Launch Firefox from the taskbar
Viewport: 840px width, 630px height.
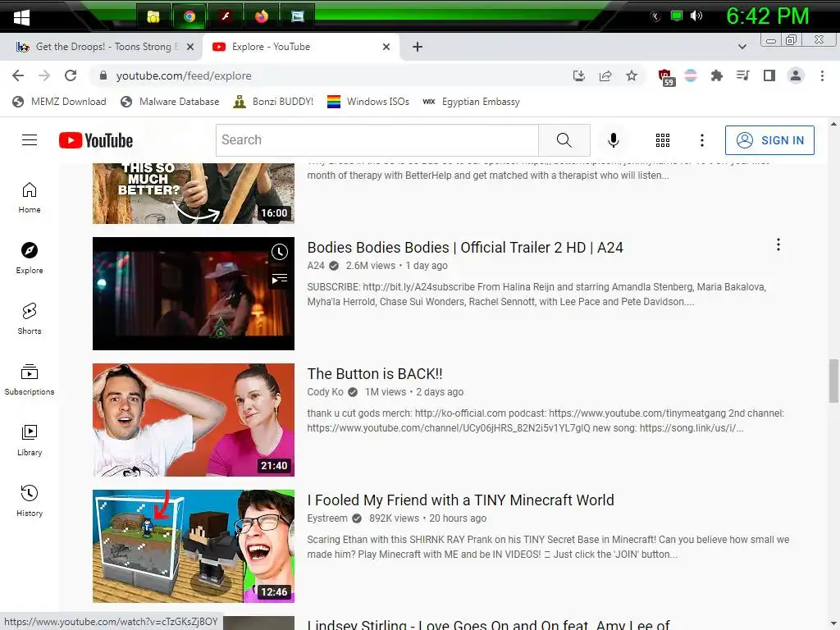coord(262,16)
